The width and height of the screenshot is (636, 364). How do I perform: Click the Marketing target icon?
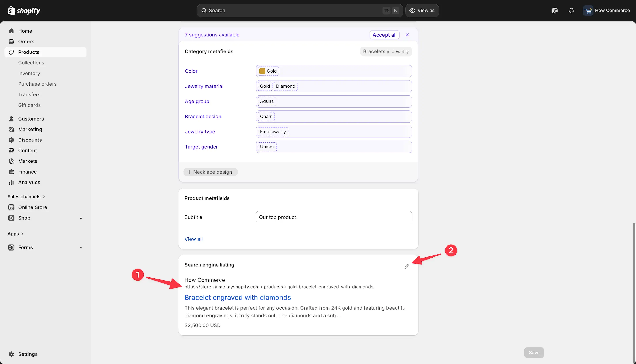coord(11,129)
